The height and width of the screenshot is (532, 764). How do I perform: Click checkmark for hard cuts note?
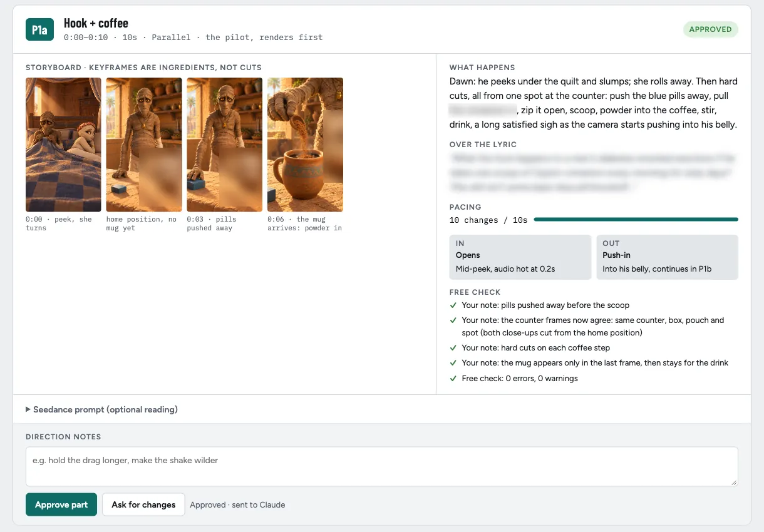point(453,348)
